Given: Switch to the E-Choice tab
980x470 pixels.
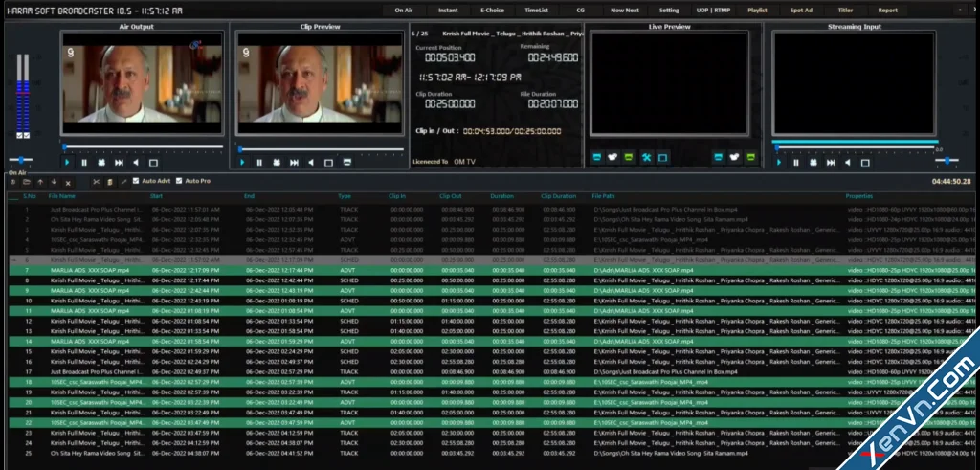Looking at the screenshot, I should pos(492,10).
